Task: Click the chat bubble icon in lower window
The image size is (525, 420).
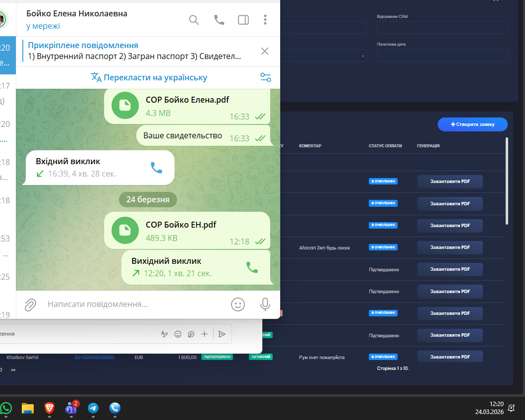Action: [191, 334]
